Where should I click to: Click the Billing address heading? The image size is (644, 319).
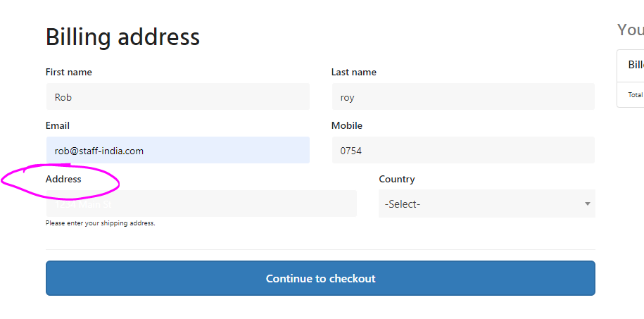[122, 37]
